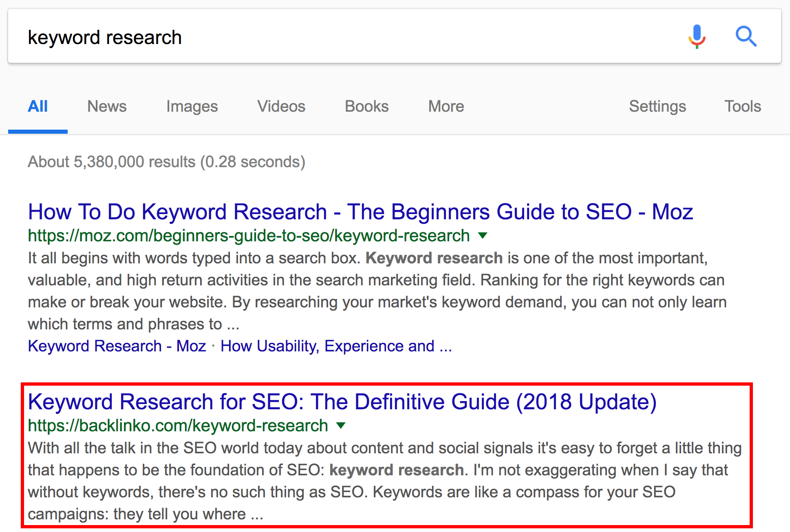This screenshot has width=790, height=532.
Task: Expand the More menu
Action: [x=446, y=106]
